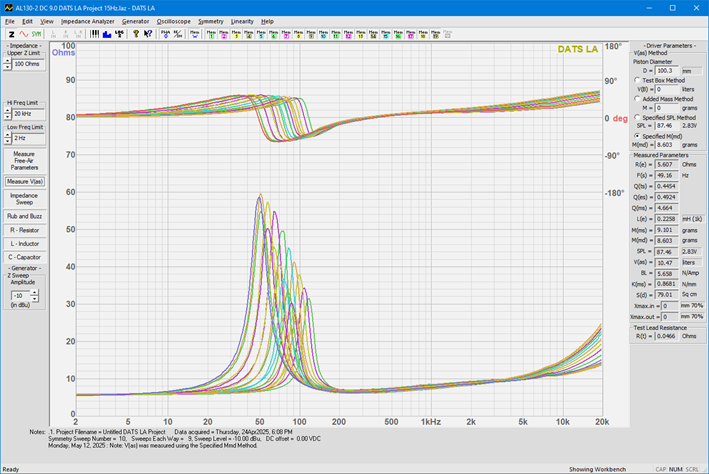Show memory 5 trace icon
Viewport: 709px width, 474px height.
261,34
